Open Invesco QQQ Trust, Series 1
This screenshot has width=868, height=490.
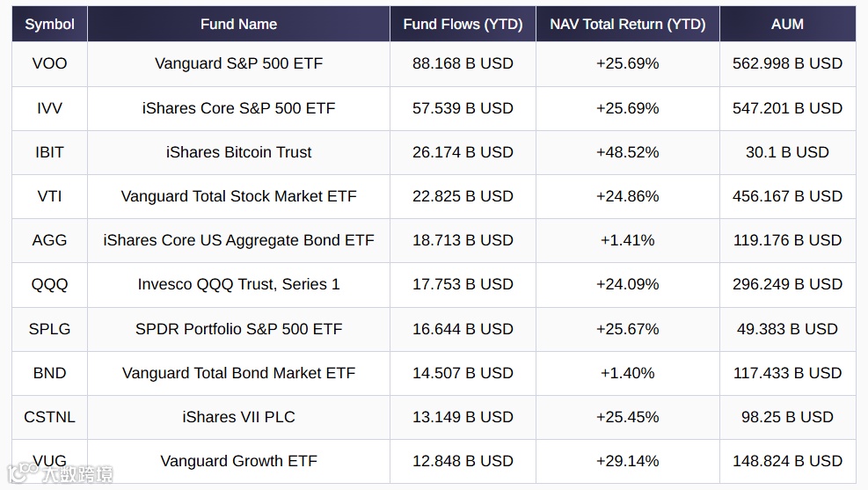pos(238,284)
